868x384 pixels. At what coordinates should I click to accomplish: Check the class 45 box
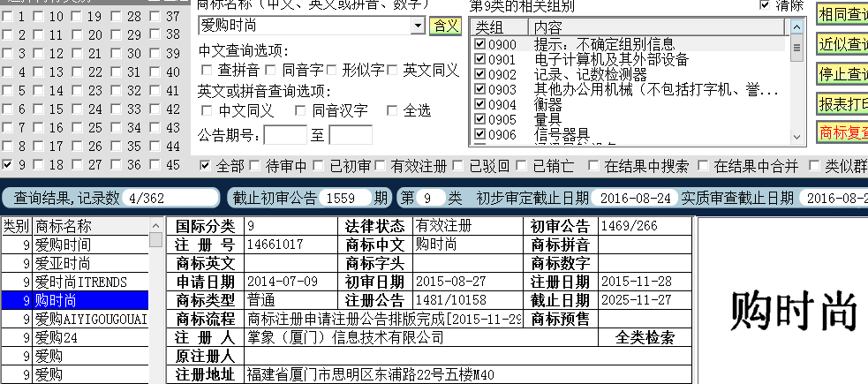[155, 164]
